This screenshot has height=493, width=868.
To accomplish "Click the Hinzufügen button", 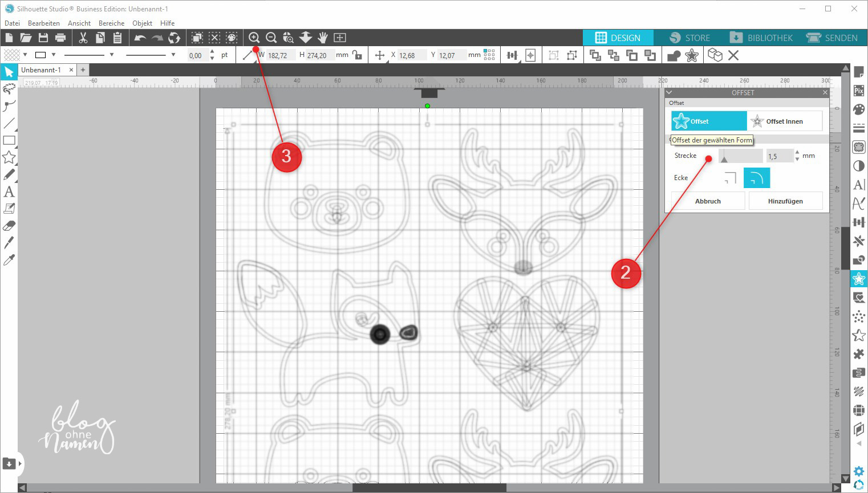I will coord(785,201).
